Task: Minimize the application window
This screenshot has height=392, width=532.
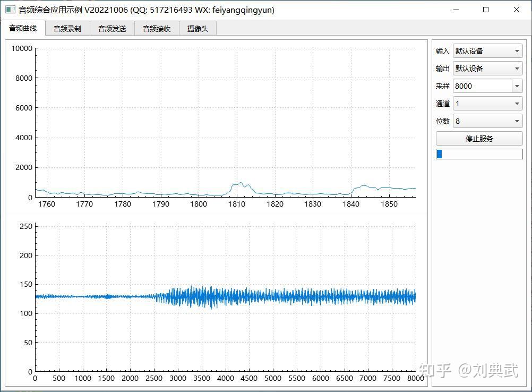Action: coord(456,10)
